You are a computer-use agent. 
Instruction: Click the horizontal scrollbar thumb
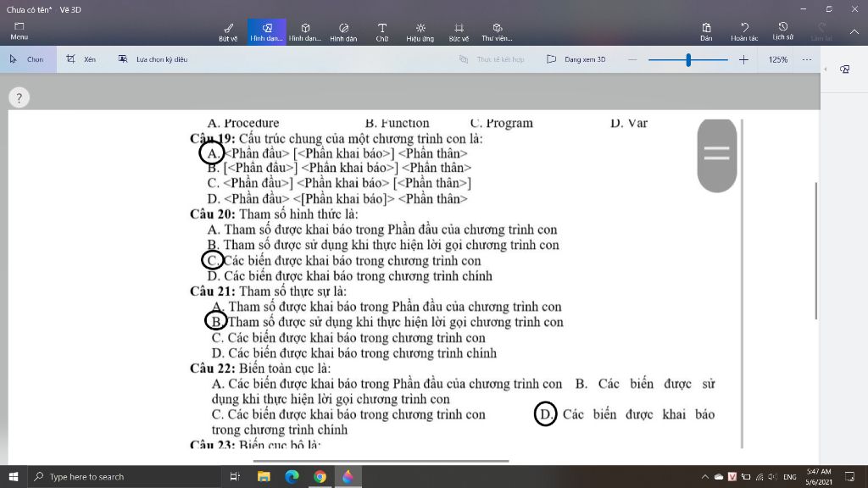[x=381, y=460]
